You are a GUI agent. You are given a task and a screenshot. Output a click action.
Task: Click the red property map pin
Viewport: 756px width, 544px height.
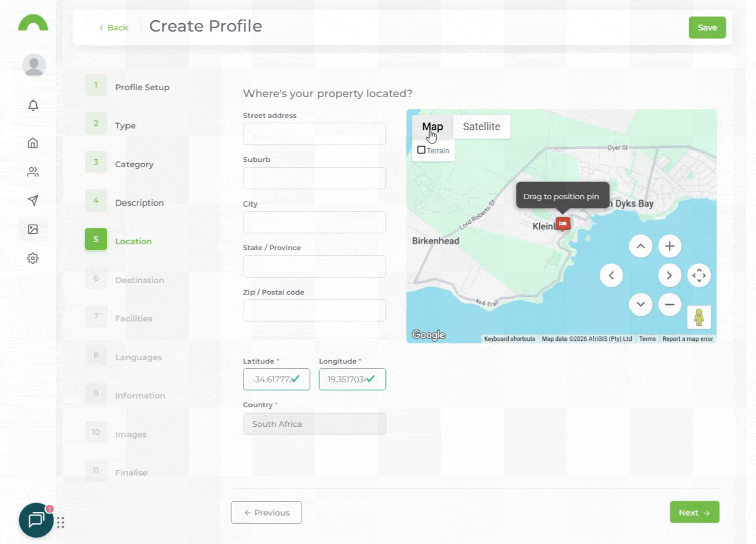point(563,223)
